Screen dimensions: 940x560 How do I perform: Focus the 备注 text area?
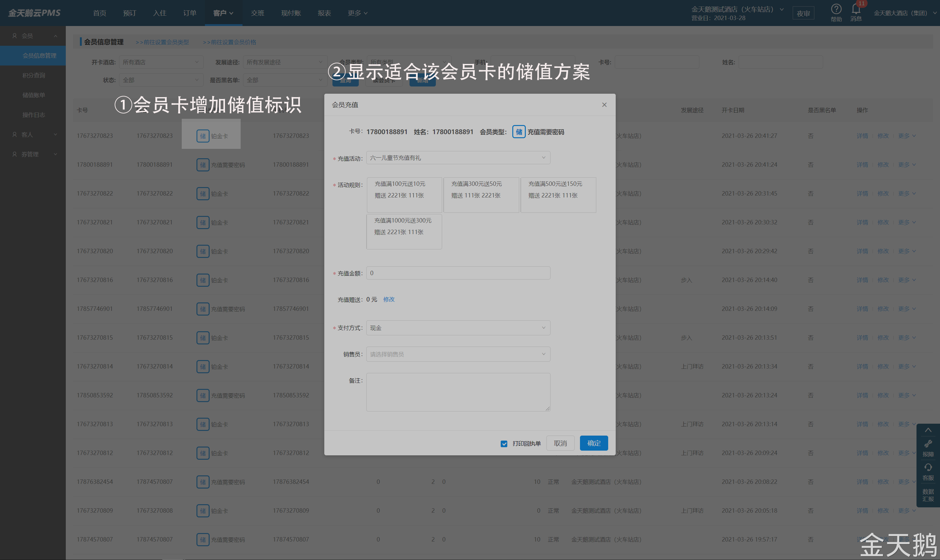pyautogui.click(x=458, y=392)
